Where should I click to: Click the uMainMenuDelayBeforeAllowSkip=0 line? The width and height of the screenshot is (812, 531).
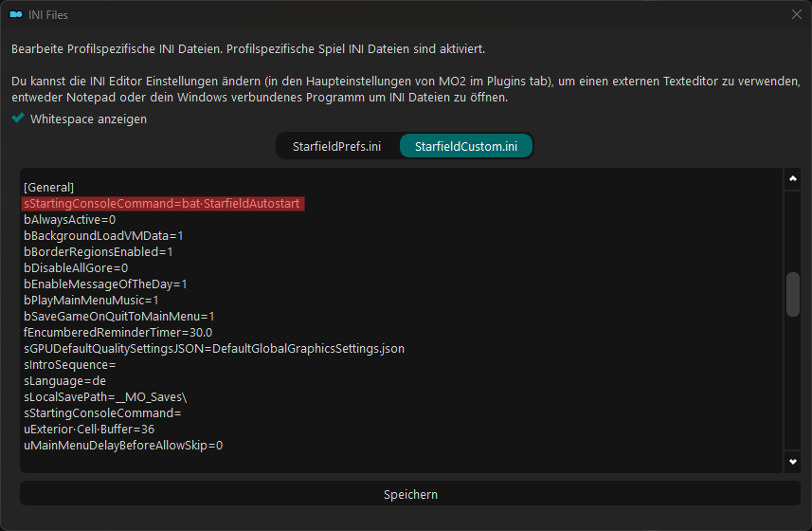coord(123,445)
